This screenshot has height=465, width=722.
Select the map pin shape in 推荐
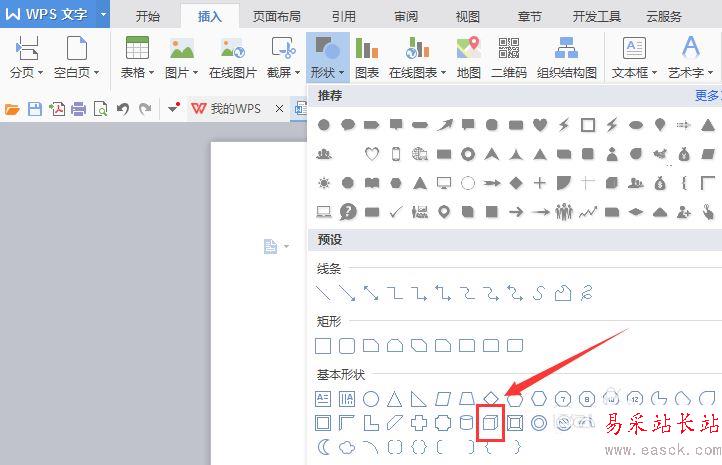click(x=444, y=212)
